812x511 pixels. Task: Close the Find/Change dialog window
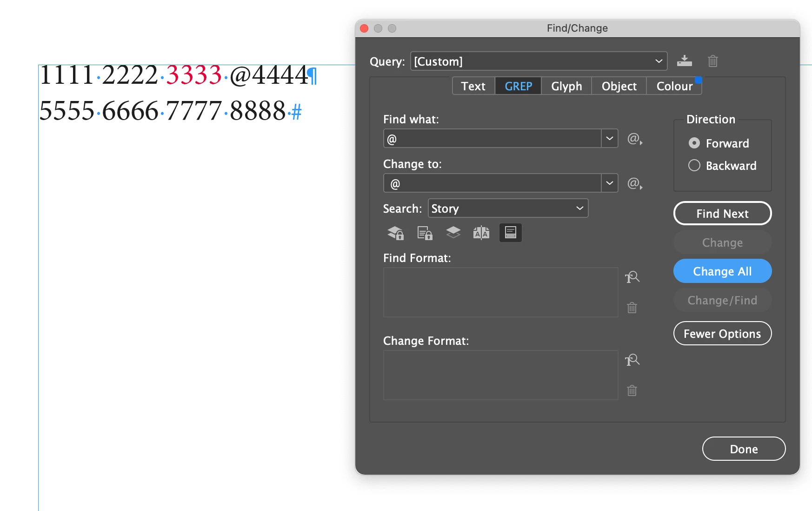coord(365,28)
